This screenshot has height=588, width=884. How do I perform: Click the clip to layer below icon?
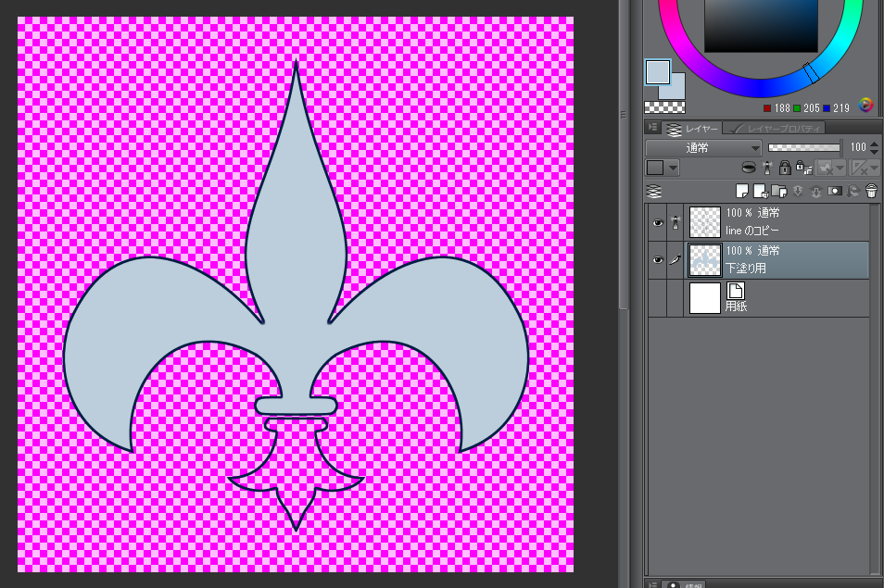pyautogui.click(x=748, y=168)
